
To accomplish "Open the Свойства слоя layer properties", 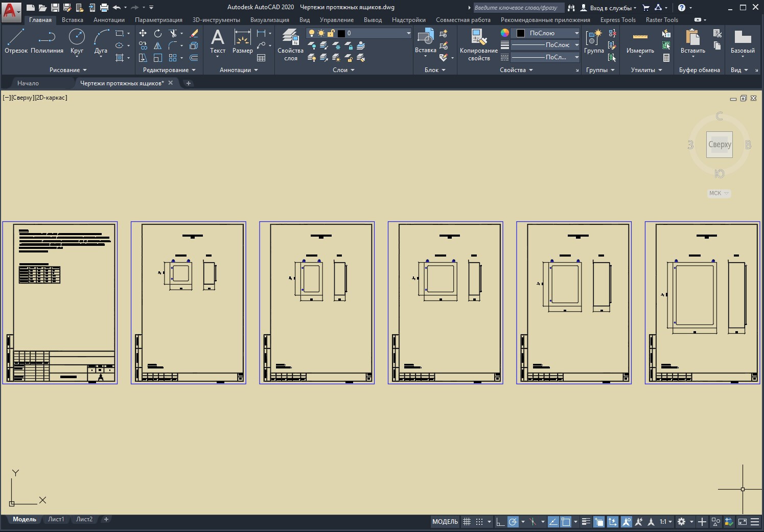I will click(290, 45).
